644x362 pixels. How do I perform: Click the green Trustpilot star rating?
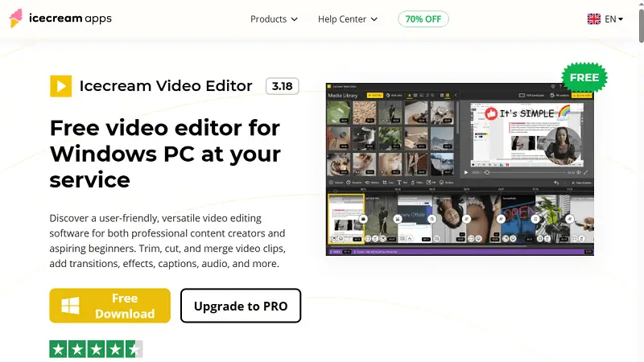96,349
